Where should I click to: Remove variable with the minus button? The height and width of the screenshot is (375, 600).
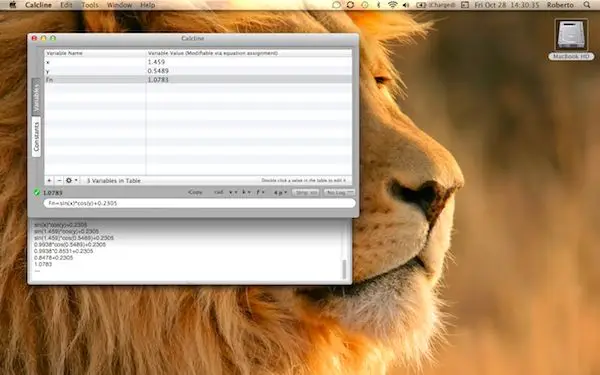59,180
